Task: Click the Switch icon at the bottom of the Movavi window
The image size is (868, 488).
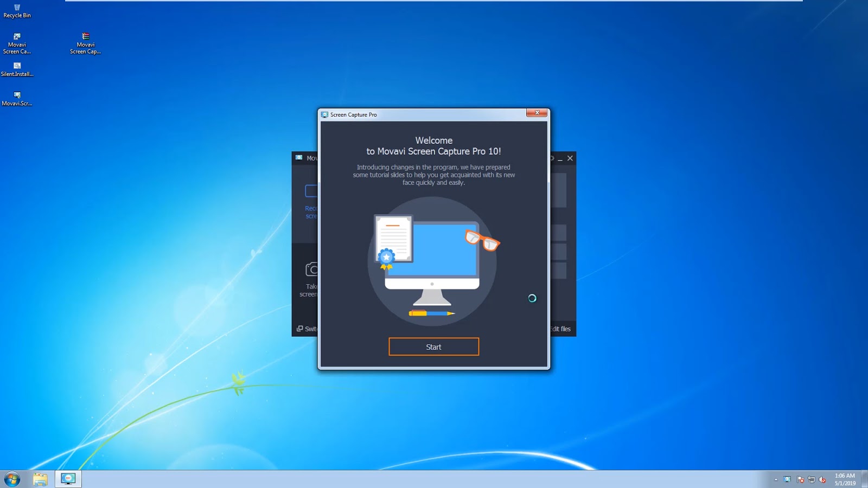Action: (x=299, y=329)
